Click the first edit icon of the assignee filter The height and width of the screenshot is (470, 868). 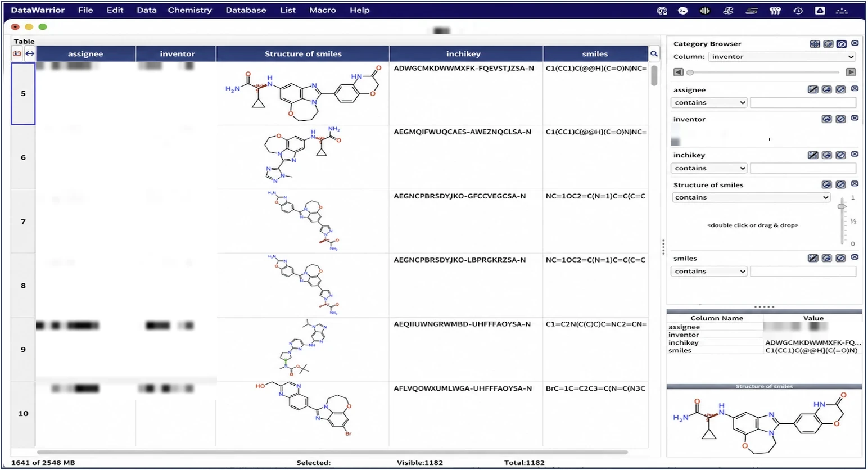pyautogui.click(x=813, y=89)
